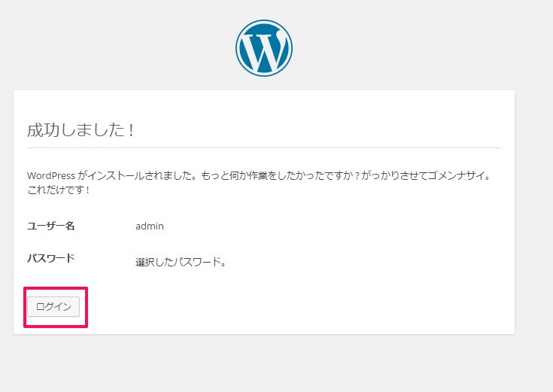Click the divider line under the heading
Screen dimensions: 553x392
264,147
